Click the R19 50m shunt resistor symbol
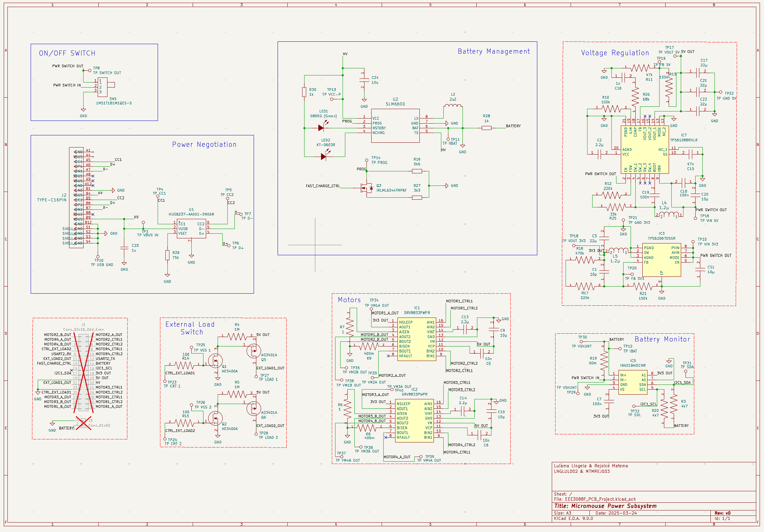Image resolution: width=764 pixels, height=532 pixels. (604, 361)
